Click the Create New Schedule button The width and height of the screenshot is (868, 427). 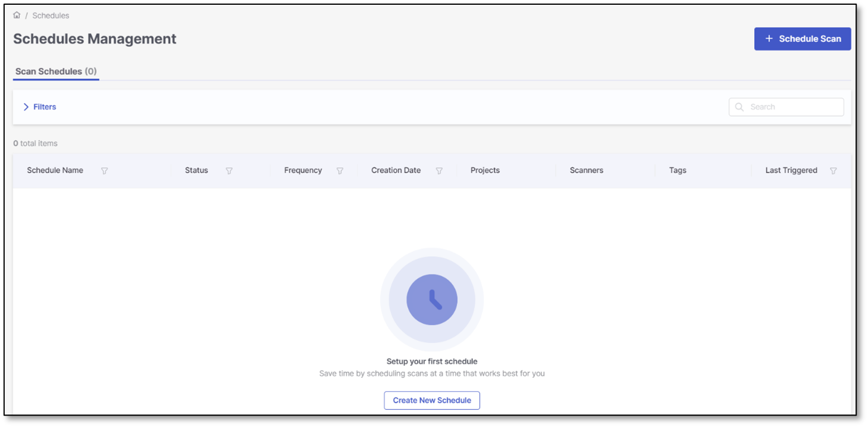click(432, 400)
